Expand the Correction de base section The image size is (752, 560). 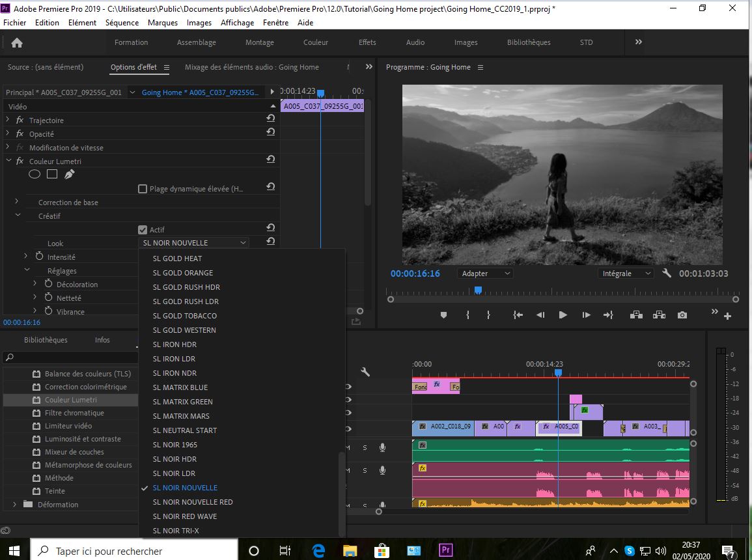tap(17, 201)
